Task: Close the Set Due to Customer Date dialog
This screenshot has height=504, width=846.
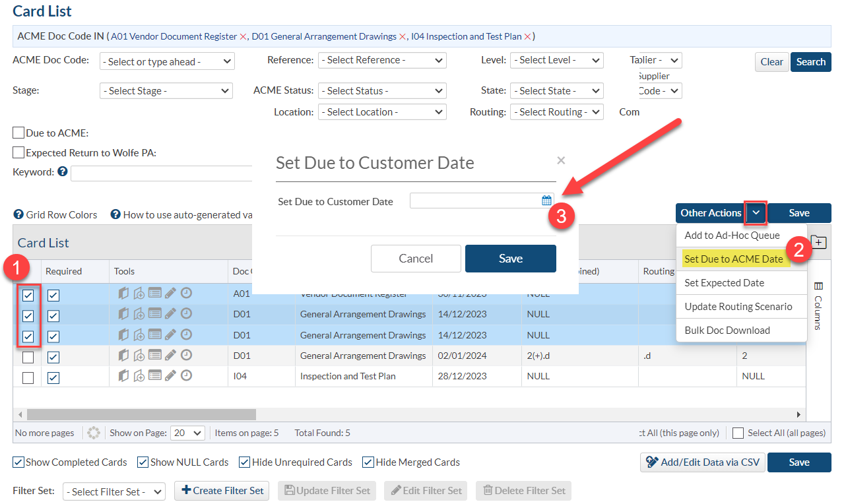Action: (561, 160)
